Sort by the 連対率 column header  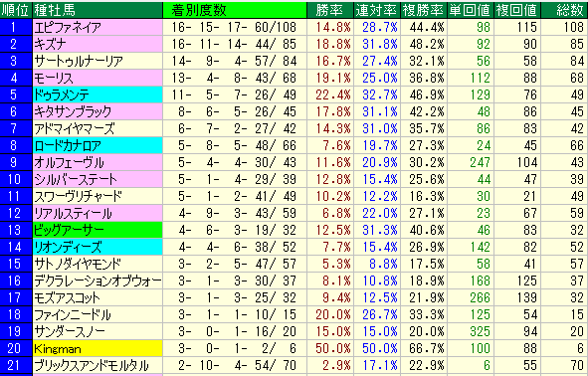click(377, 10)
